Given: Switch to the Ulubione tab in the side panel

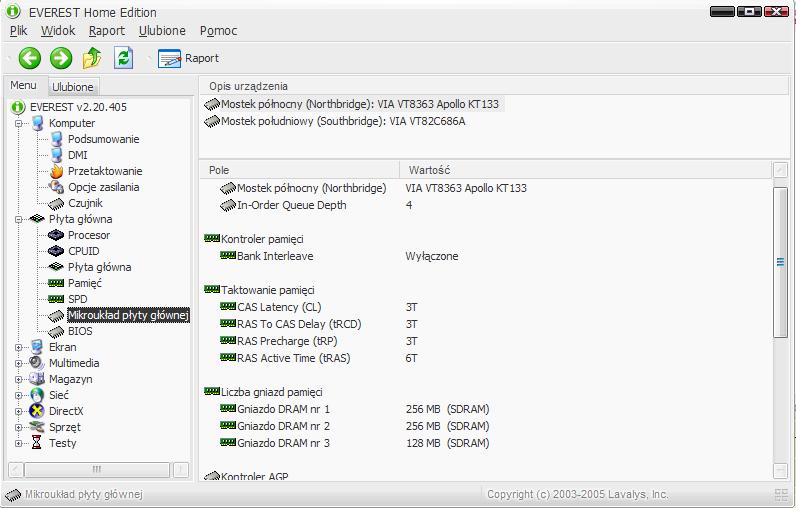Looking at the screenshot, I should [72, 87].
